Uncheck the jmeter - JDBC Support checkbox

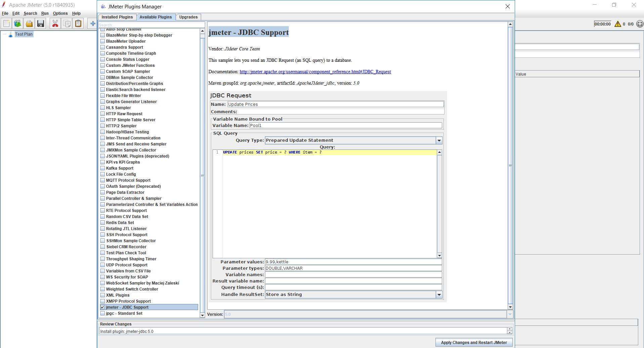pyautogui.click(x=103, y=307)
